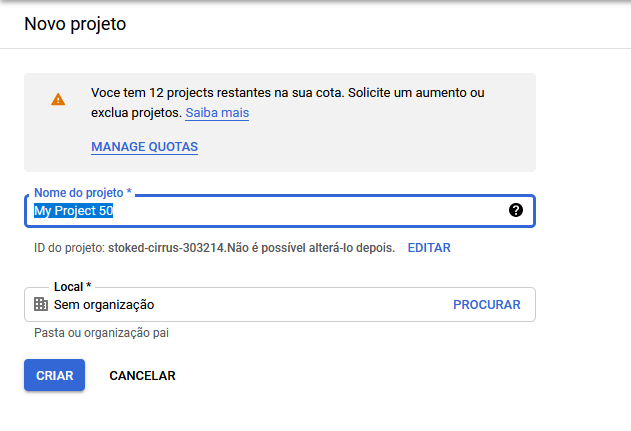Click the Não é possível alterá-lo depois note
This screenshot has height=431, width=631.
[x=311, y=248]
